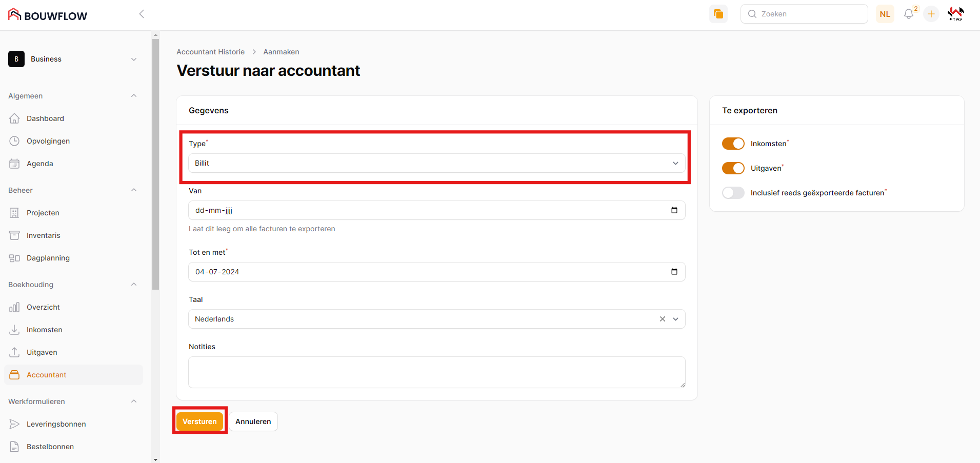980x463 pixels.
Task: Go to Dagplanning in the sidebar
Action: pyautogui.click(x=48, y=258)
